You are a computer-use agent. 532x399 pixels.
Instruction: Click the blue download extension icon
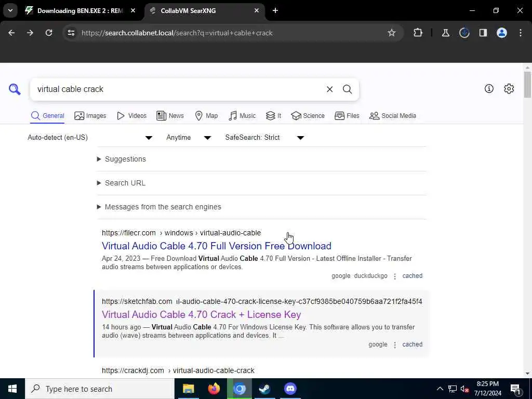pyautogui.click(x=464, y=33)
